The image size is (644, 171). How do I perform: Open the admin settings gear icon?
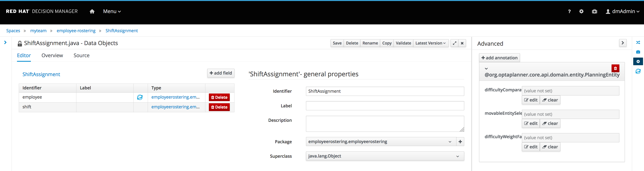pyautogui.click(x=581, y=12)
